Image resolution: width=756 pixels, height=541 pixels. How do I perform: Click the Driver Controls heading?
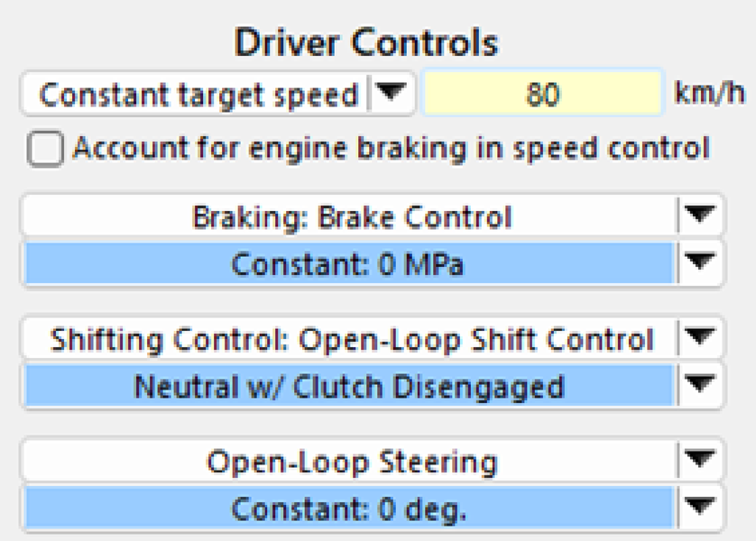[x=366, y=42]
